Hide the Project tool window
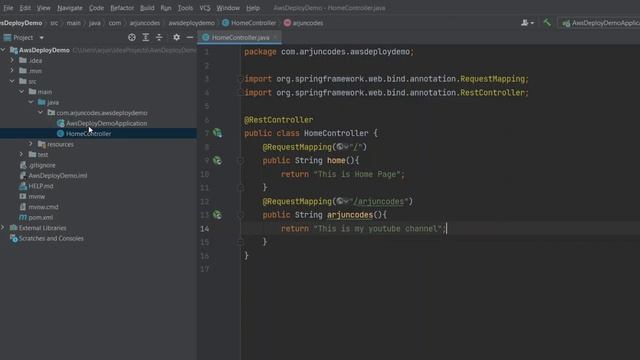The image size is (640, 360). 190,38
